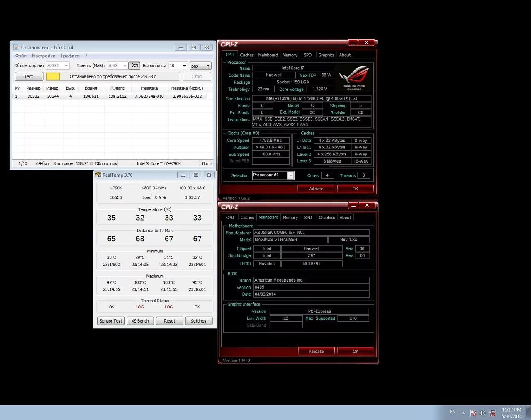
Task: Switch to Caches tab in top CPU-Z
Action: click(247, 55)
